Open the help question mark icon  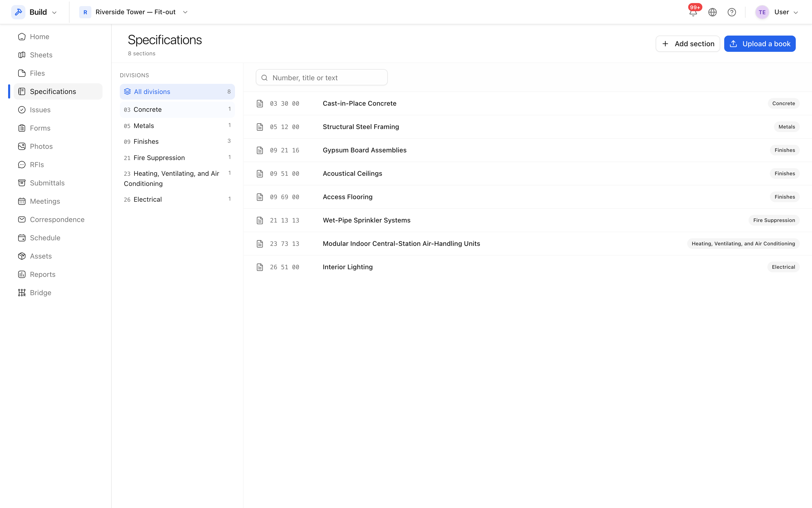732,12
